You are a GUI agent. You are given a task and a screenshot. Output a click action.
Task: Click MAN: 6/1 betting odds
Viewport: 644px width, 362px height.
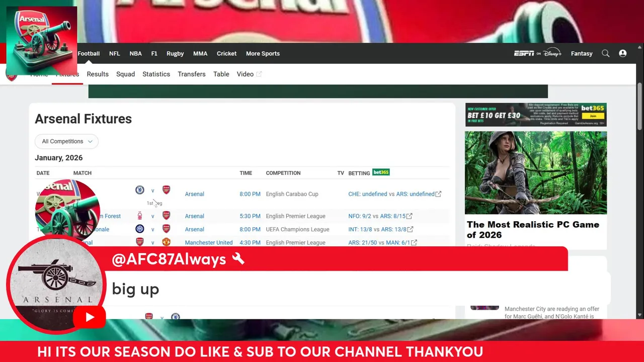click(x=397, y=243)
